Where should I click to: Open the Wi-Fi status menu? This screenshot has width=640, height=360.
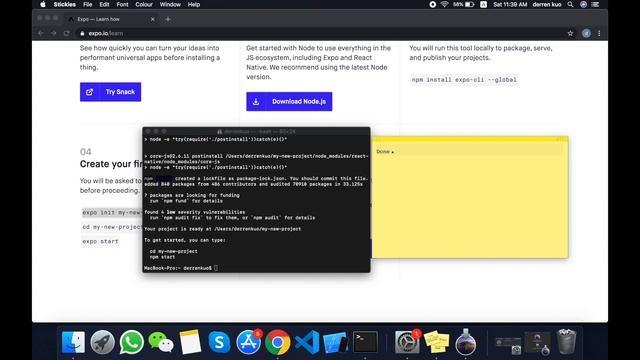pos(444,4)
